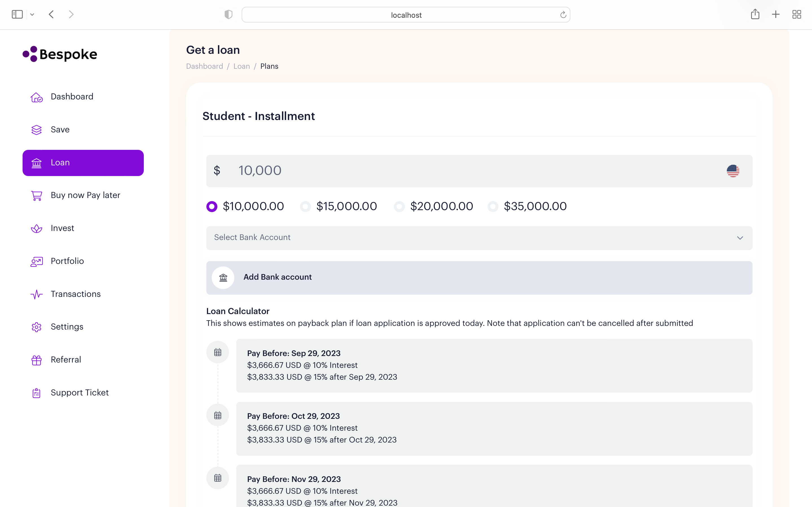812x507 pixels.
Task: Select the Dashboard home icon
Action: (x=37, y=97)
